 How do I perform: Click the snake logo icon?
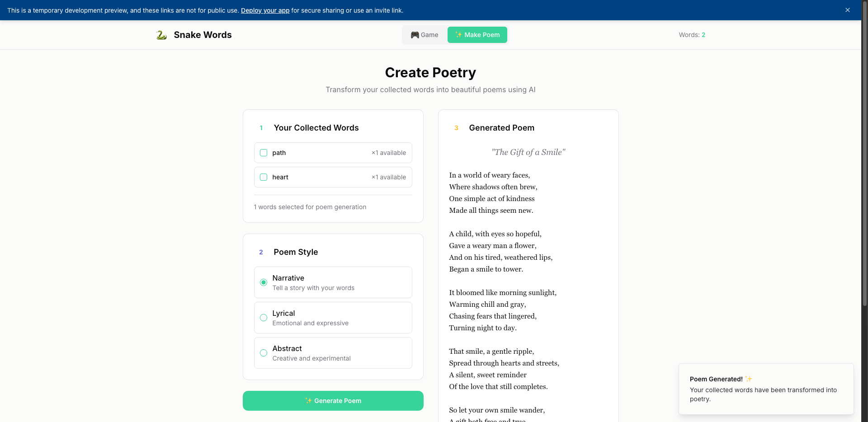(x=161, y=35)
